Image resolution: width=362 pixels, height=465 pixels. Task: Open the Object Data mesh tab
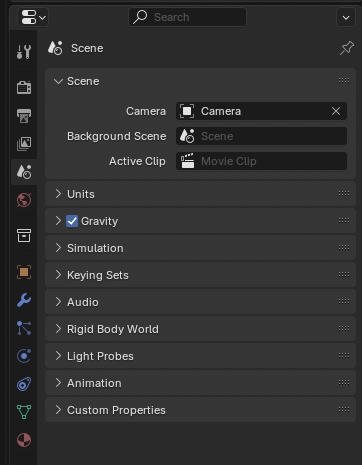point(24,412)
